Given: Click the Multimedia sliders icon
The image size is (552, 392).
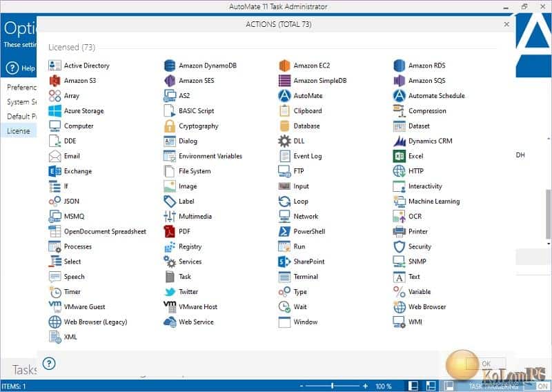Looking at the screenshot, I should click(x=170, y=217).
